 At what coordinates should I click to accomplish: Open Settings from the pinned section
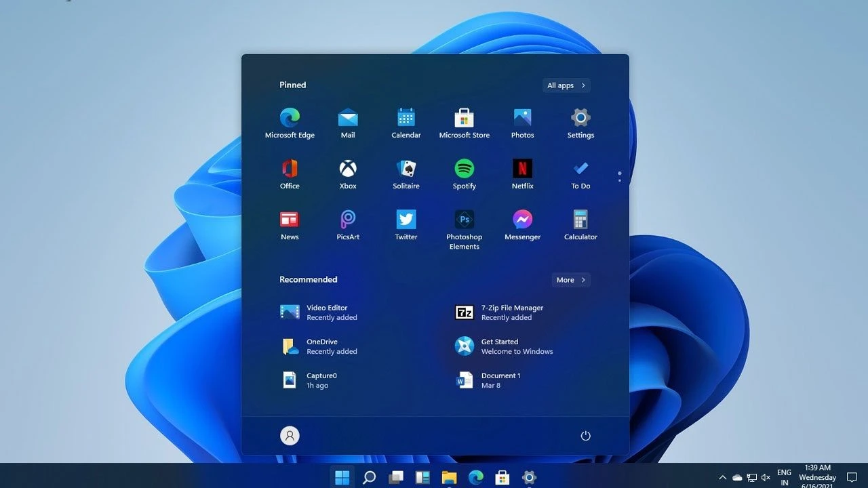click(580, 118)
